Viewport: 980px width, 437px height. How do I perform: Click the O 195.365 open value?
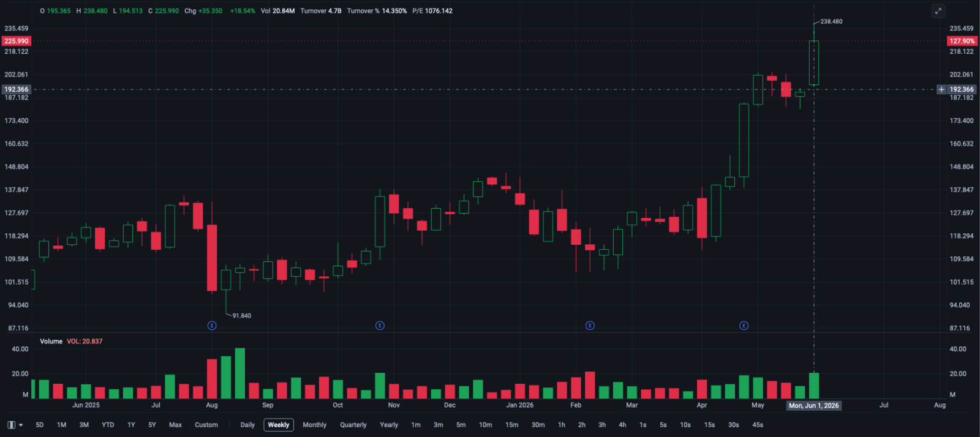(55, 11)
